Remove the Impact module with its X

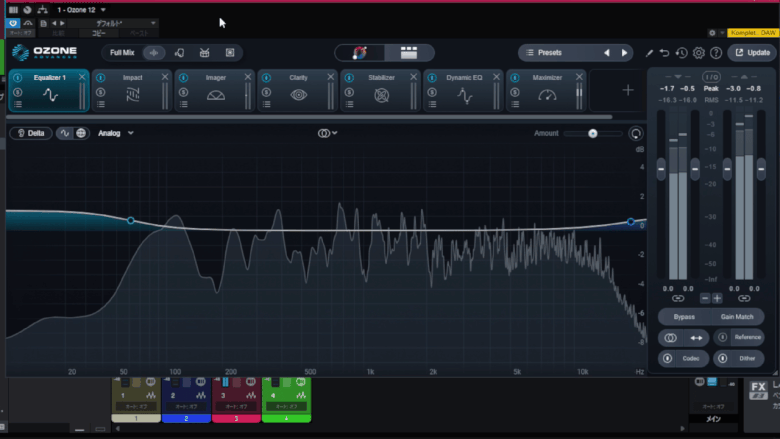tap(165, 77)
